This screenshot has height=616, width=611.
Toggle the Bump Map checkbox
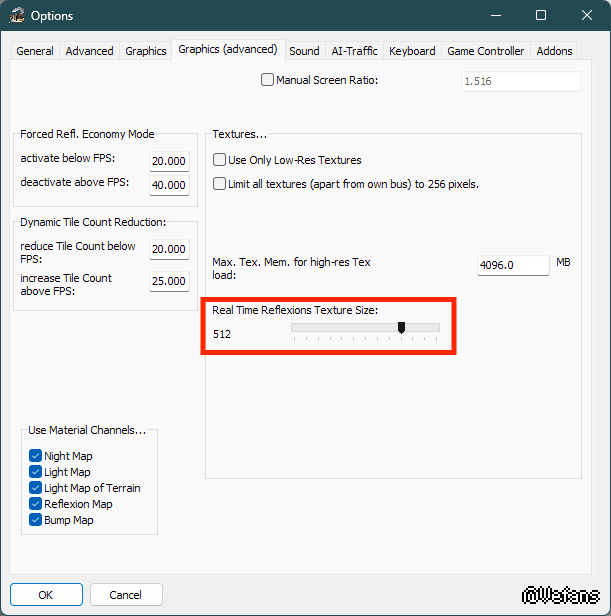point(35,520)
